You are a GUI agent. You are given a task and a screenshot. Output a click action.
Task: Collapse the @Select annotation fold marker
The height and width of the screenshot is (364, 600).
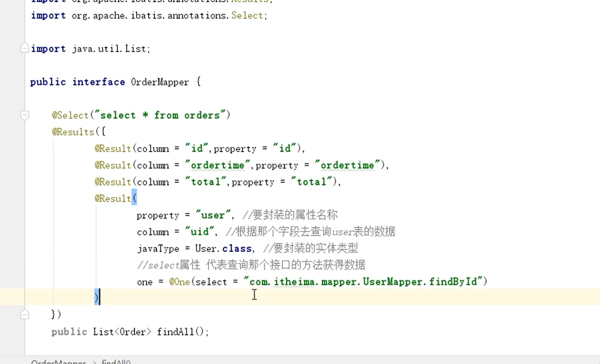point(25,115)
